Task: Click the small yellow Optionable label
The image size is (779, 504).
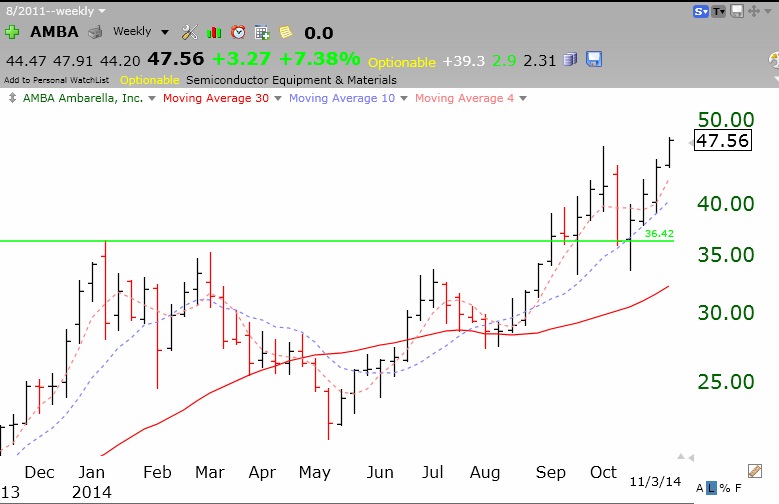Action: (149, 80)
